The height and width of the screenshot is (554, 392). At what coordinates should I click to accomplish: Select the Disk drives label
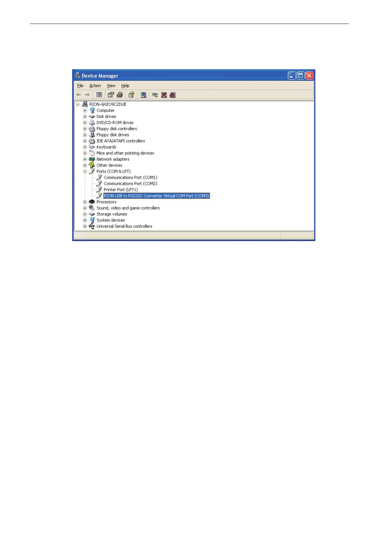pyautogui.click(x=106, y=117)
